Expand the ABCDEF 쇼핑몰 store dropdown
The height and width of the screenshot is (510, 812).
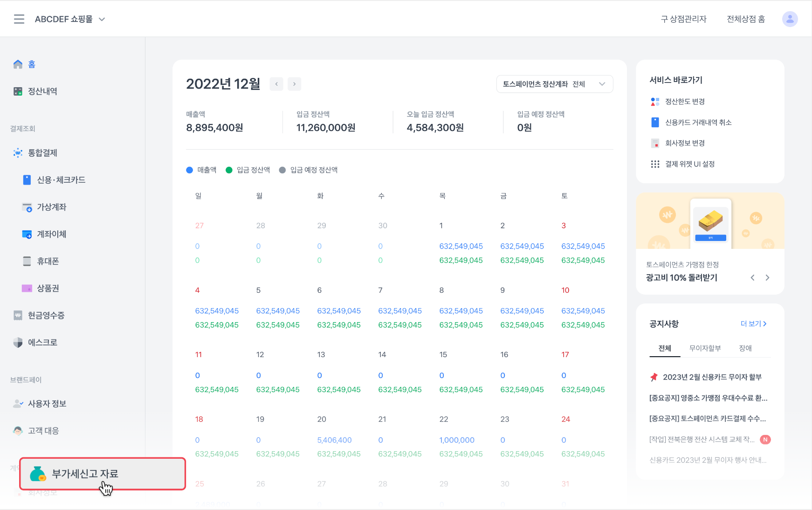pos(102,19)
